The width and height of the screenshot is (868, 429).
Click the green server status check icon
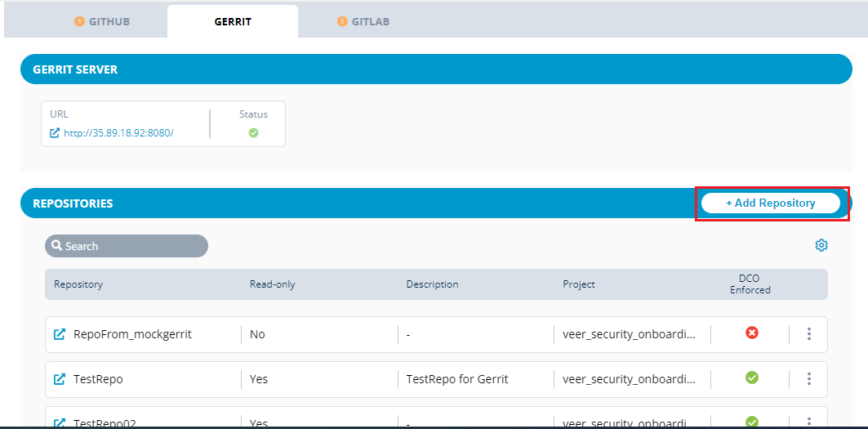253,133
